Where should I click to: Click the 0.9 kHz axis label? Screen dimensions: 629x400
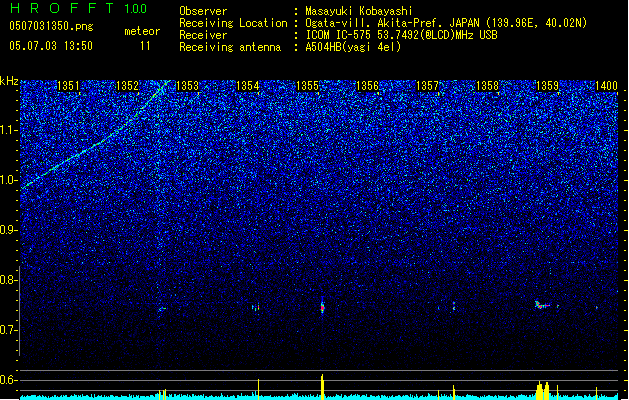[x=9, y=230]
